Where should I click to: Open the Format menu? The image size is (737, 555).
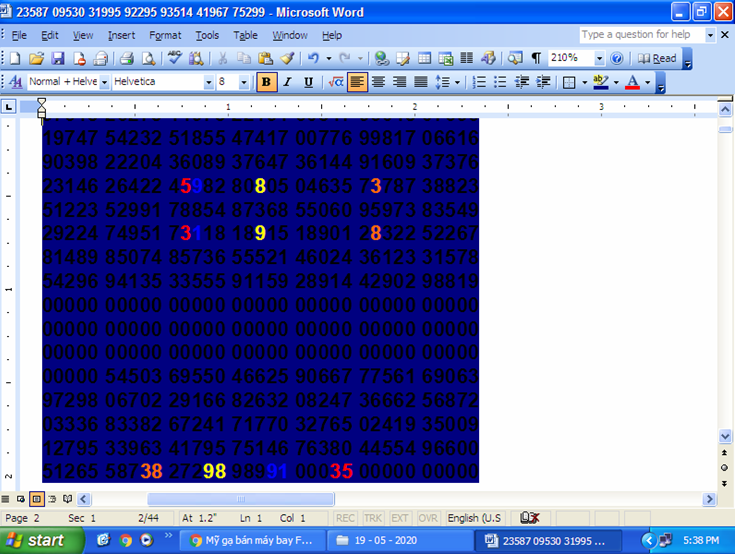coord(165,35)
